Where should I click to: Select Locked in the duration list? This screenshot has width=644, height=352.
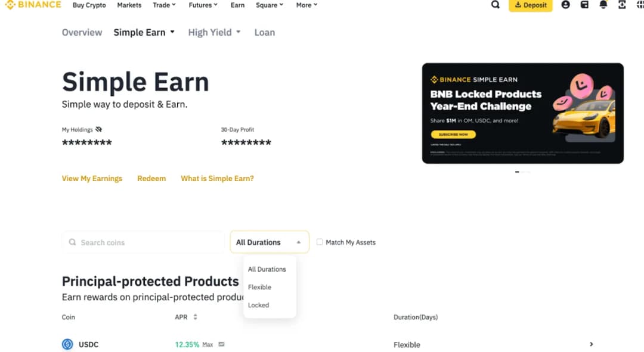click(258, 305)
